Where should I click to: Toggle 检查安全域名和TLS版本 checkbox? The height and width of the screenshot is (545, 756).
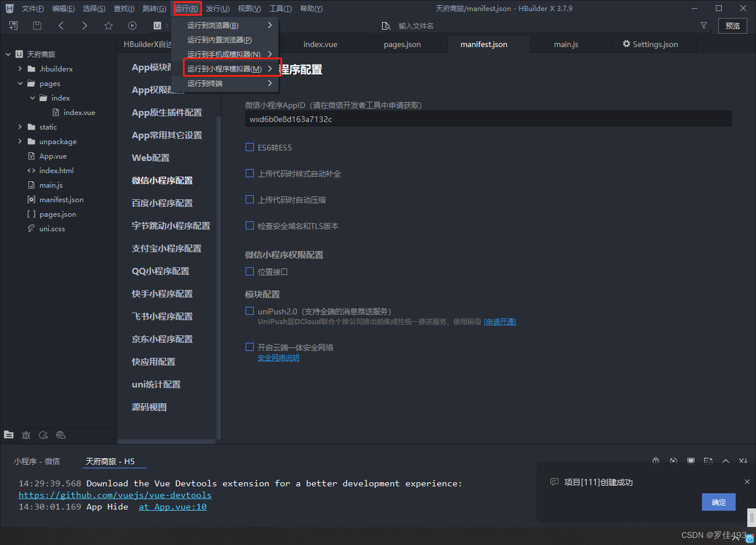[250, 225]
